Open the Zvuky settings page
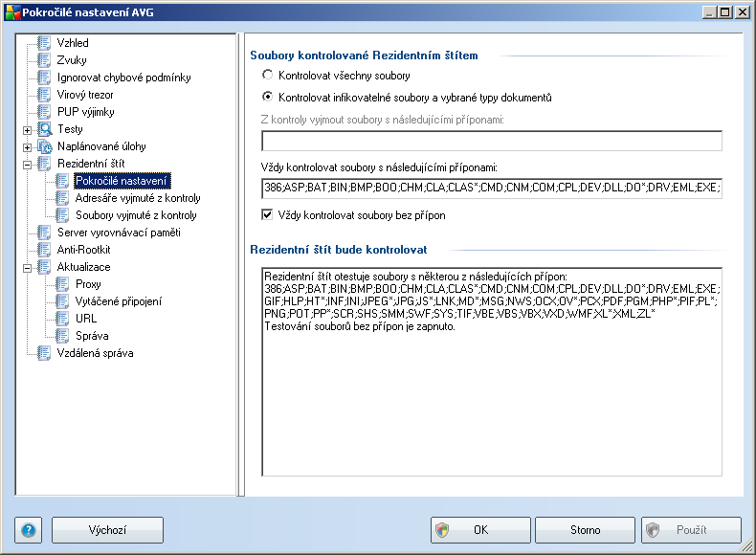This screenshot has height=555, width=756. pos(72,60)
